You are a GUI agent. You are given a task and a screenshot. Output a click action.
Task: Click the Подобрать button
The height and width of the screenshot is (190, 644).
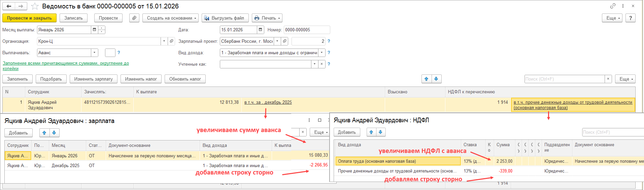pyautogui.click(x=51, y=79)
